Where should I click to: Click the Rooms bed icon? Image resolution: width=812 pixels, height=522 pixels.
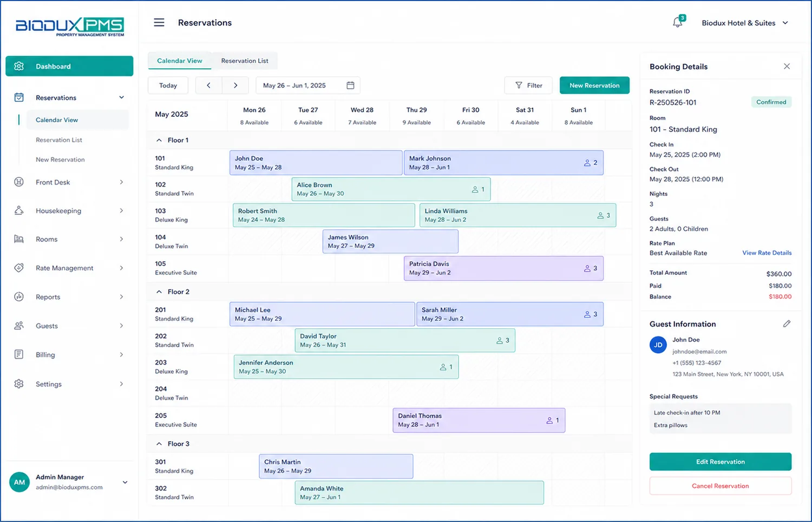(x=19, y=239)
